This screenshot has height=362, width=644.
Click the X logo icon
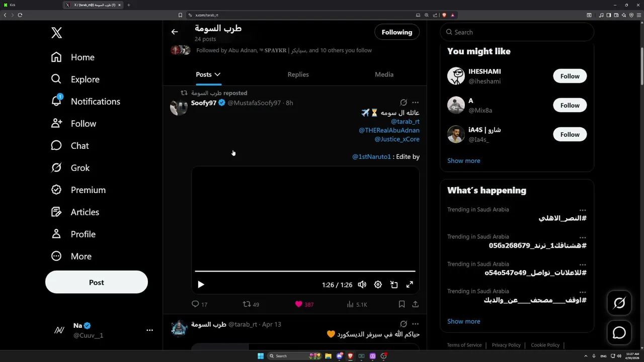tap(56, 33)
